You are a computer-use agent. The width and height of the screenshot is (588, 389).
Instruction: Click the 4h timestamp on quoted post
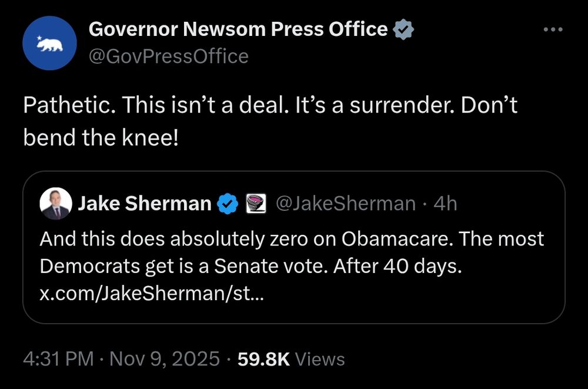[x=445, y=204]
